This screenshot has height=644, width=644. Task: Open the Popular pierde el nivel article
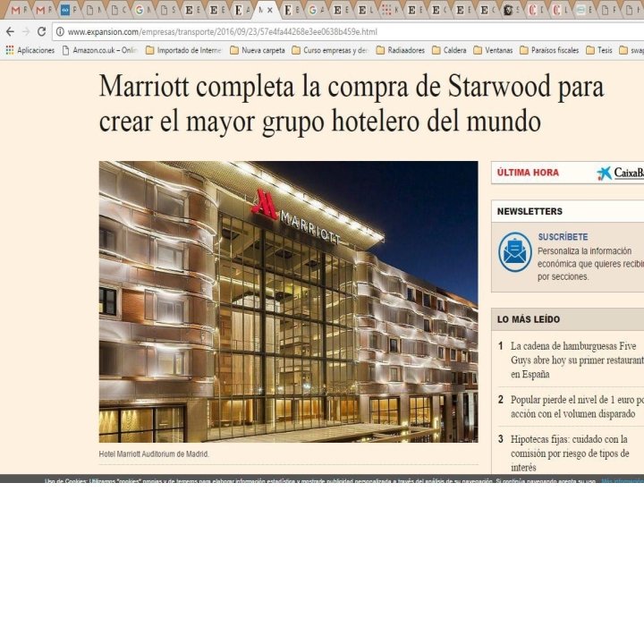[x=577, y=407]
